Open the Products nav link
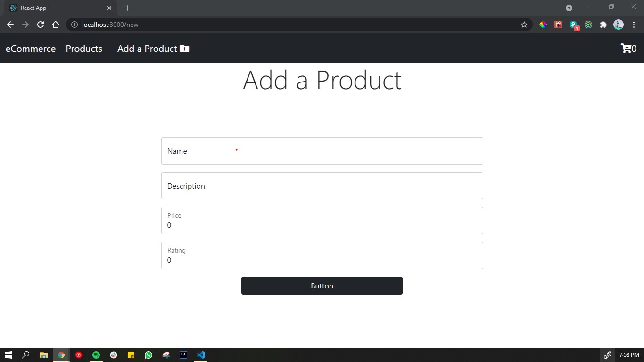This screenshot has width=644, height=362. click(x=84, y=49)
